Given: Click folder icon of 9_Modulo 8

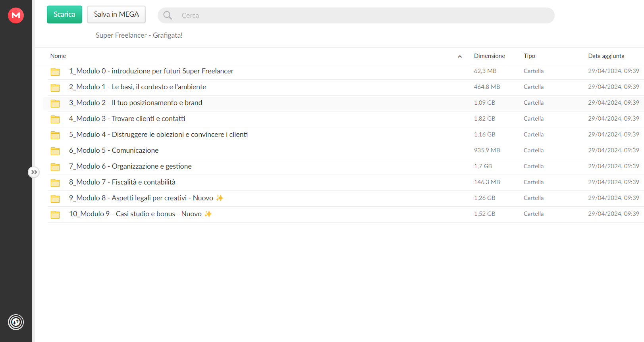Looking at the screenshot, I should (55, 198).
